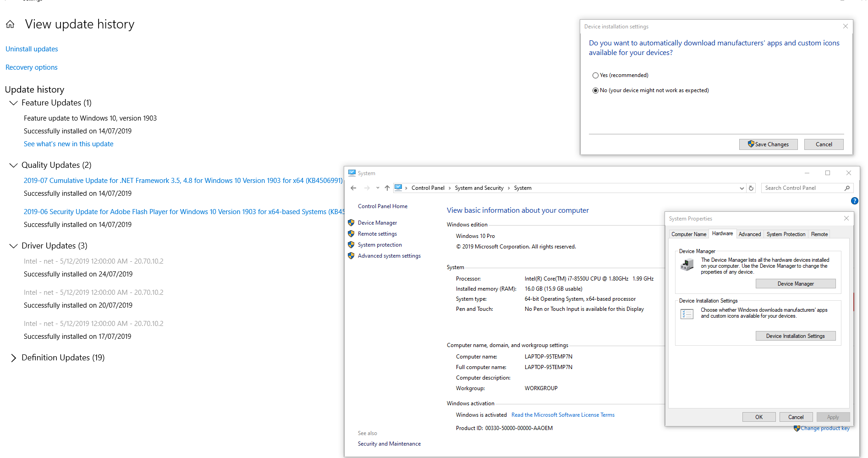Click the blue Help question mark icon
This screenshot has height=458, width=868.
[854, 201]
